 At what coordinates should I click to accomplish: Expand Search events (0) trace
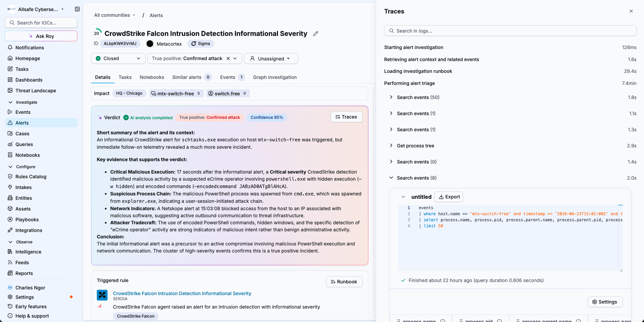coord(391,162)
